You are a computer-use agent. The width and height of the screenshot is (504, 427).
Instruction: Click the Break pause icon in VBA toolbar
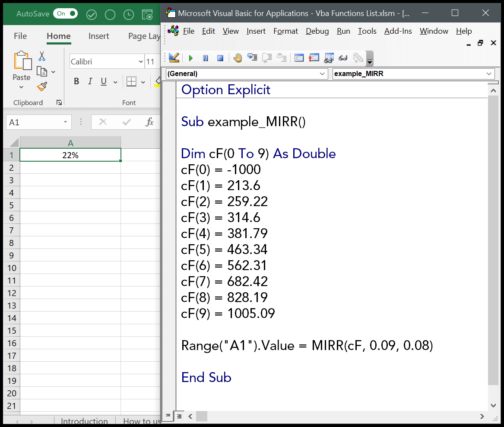click(206, 58)
